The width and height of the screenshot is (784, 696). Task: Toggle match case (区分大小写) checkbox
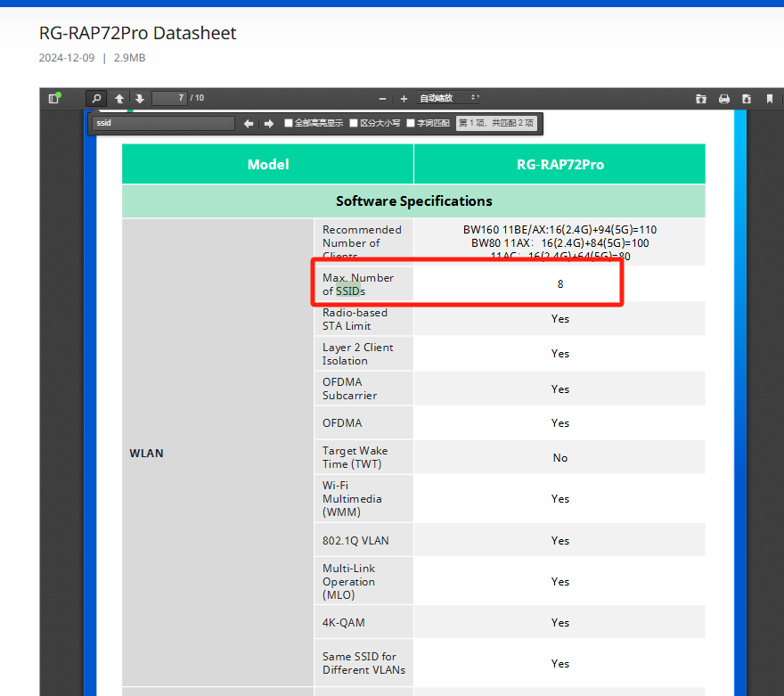[354, 123]
